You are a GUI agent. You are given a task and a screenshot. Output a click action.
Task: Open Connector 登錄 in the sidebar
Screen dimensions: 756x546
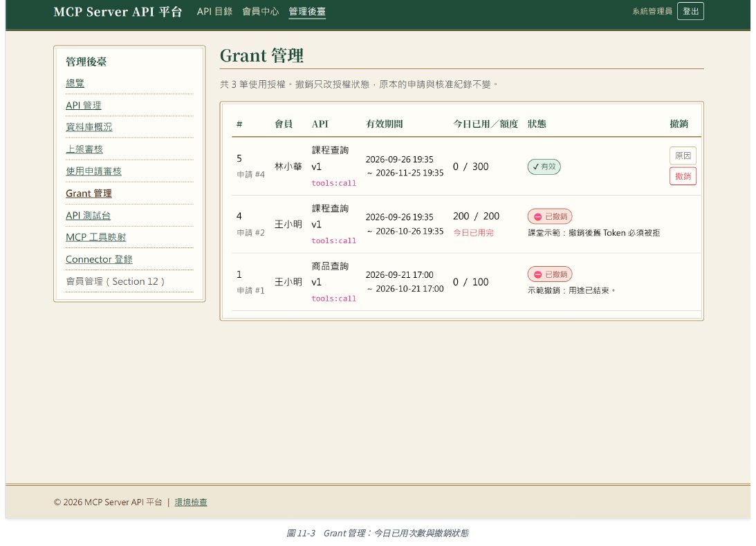click(x=99, y=259)
